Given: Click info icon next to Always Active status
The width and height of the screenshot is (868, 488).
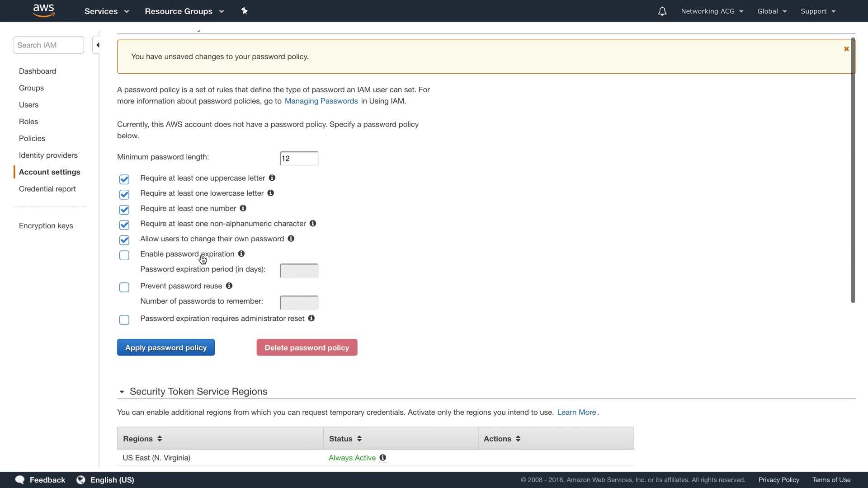Looking at the screenshot, I should (382, 458).
